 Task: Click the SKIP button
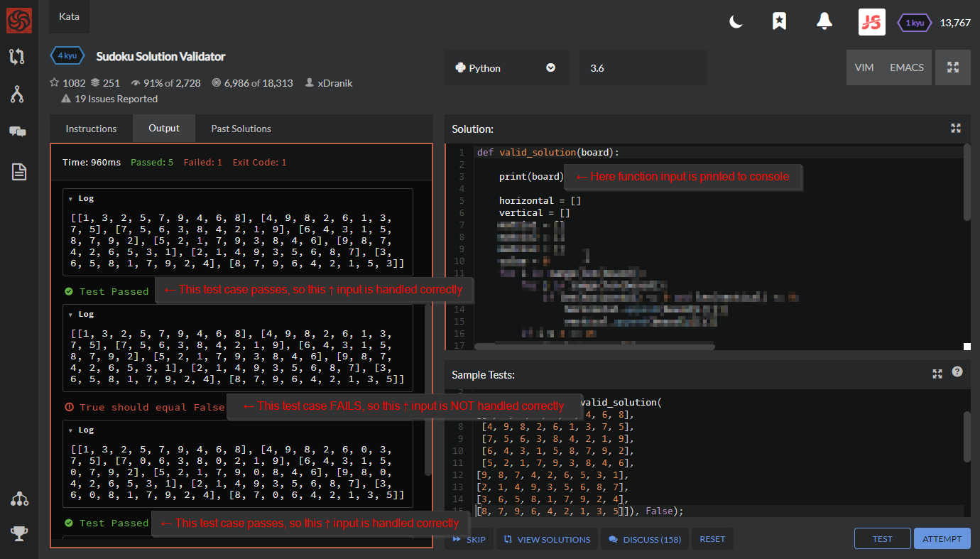pyautogui.click(x=468, y=539)
